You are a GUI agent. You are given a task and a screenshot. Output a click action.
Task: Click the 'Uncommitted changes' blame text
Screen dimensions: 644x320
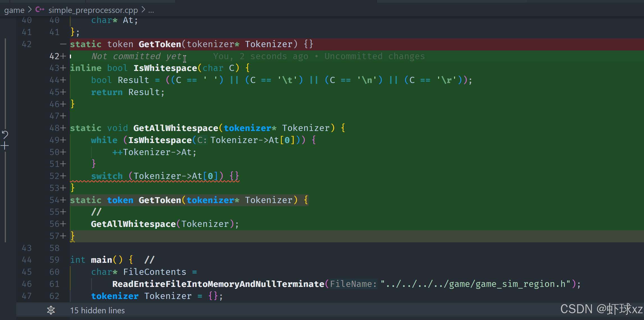(374, 56)
